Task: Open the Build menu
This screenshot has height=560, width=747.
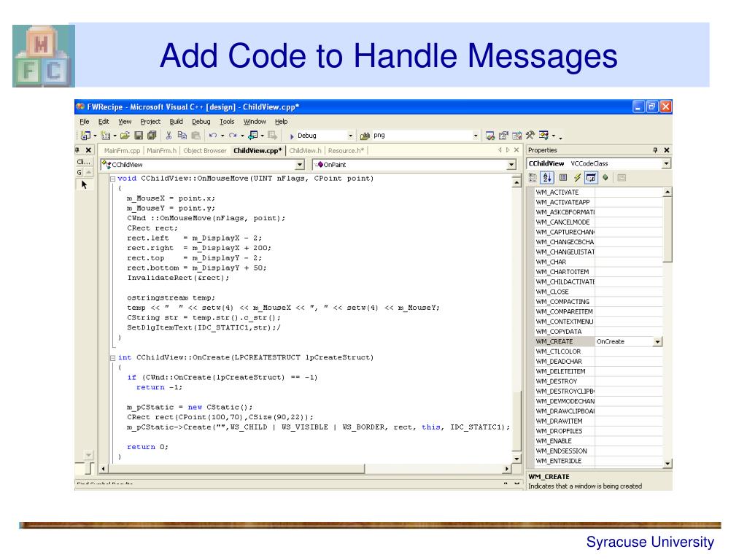Action: pyautogui.click(x=176, y=121)
